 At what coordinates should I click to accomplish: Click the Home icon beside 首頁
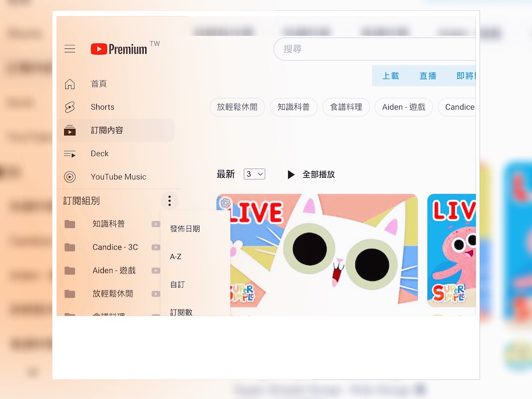[70, 84]
